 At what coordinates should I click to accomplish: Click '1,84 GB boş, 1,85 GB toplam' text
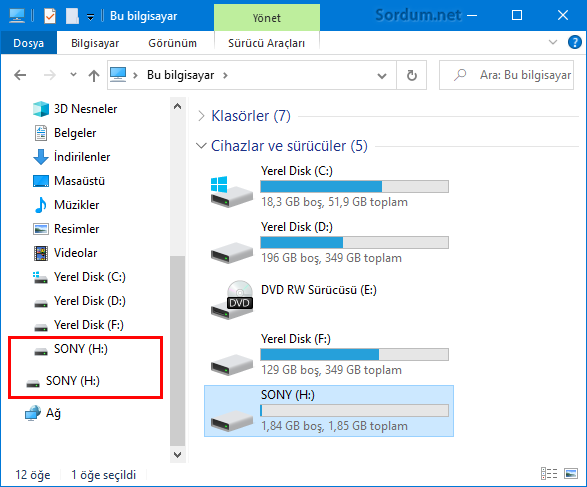coord(334,426)
